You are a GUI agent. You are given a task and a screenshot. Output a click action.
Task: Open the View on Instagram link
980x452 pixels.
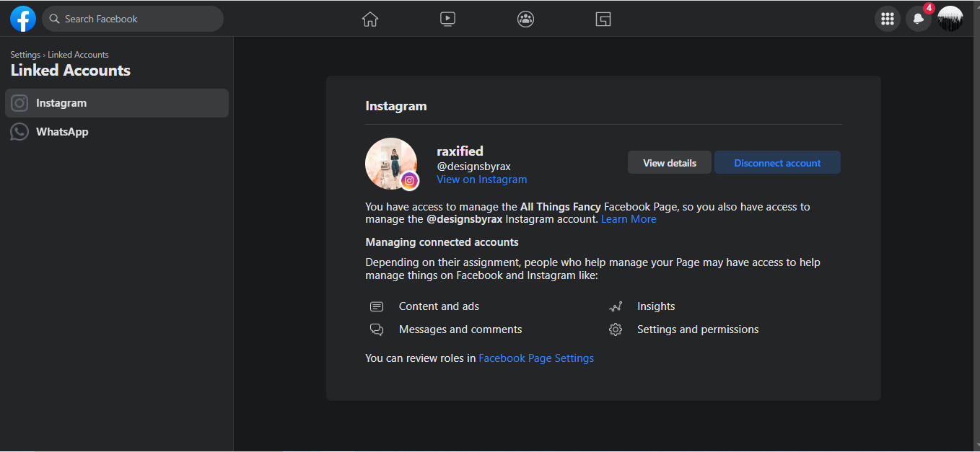click(482, 180)
